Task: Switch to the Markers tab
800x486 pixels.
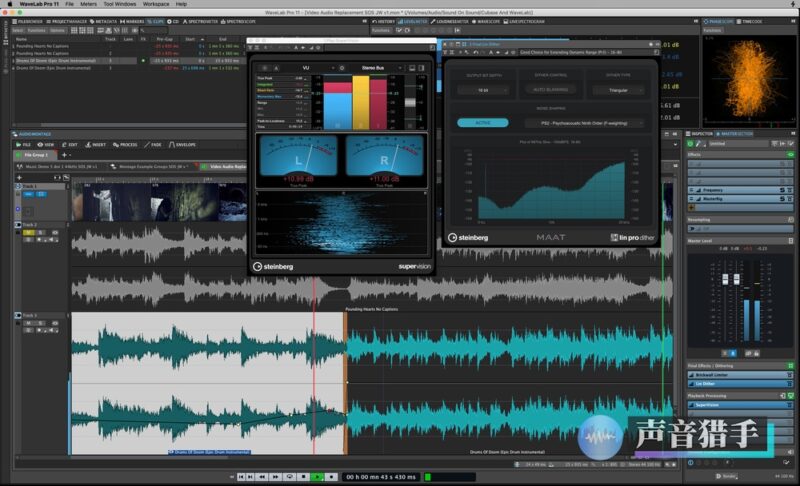Action: coord(133,21)
